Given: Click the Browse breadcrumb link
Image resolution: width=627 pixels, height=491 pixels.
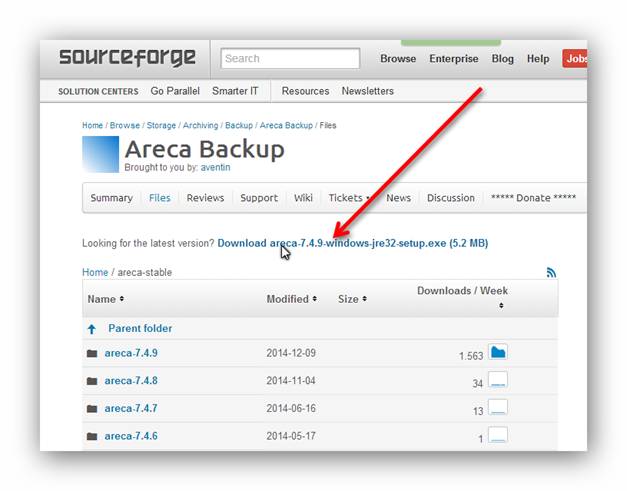Looking at the screenshot, I should tap(125, 126).
